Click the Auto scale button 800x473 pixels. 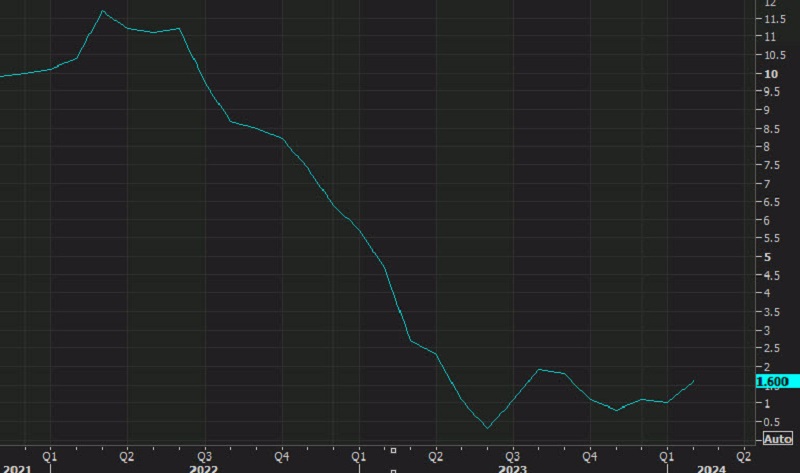[778, 438]
